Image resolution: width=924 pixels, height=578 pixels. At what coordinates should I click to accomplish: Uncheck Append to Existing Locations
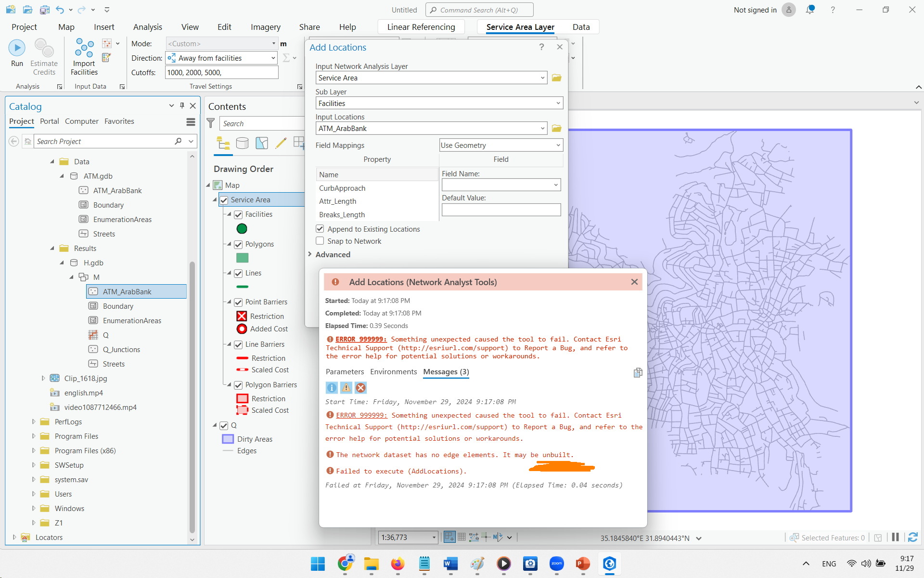tap(320, 229)
